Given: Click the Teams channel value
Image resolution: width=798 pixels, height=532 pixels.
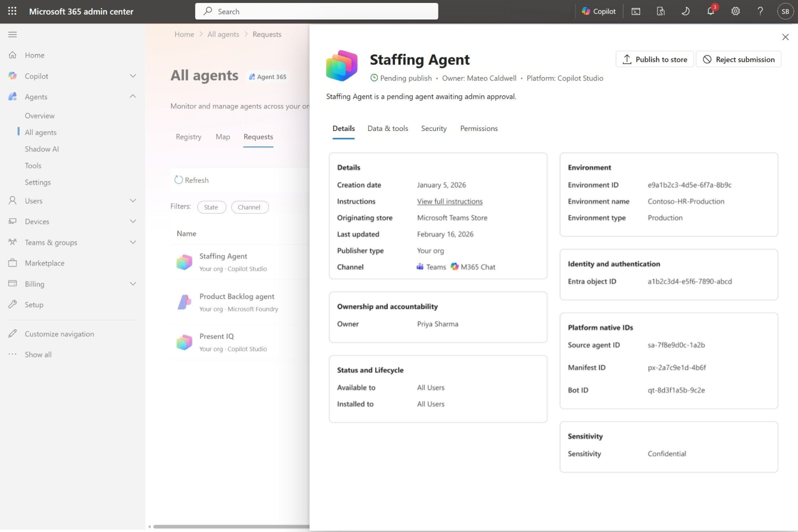Looking at the screenshot, I should (x=431, y=267).
